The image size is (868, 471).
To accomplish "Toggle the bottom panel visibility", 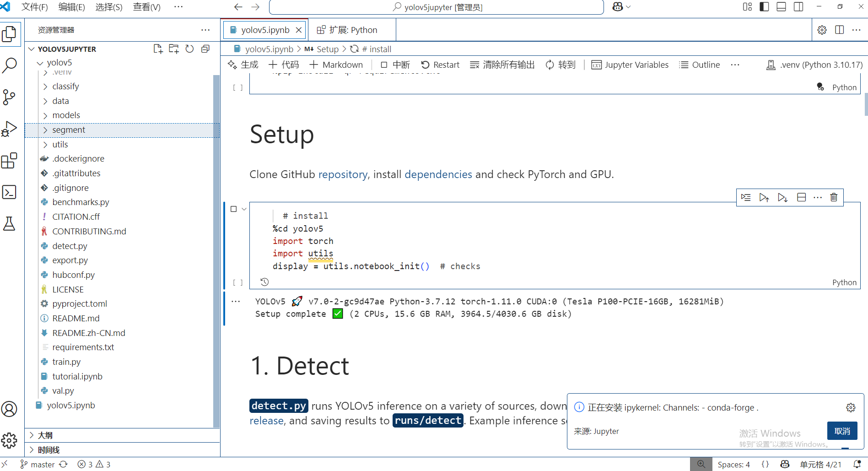I will pyautogui.click(x=782, y=7).
